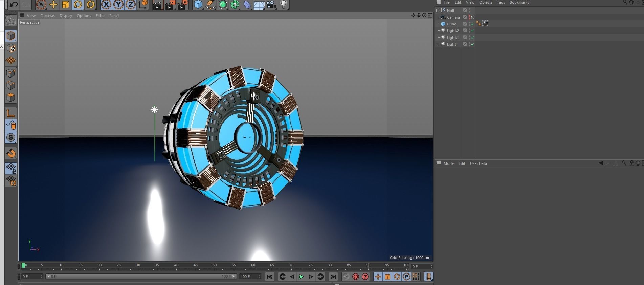644x285 pixels.
Task: Open Object Manager File menu
Action: (446, 2)
